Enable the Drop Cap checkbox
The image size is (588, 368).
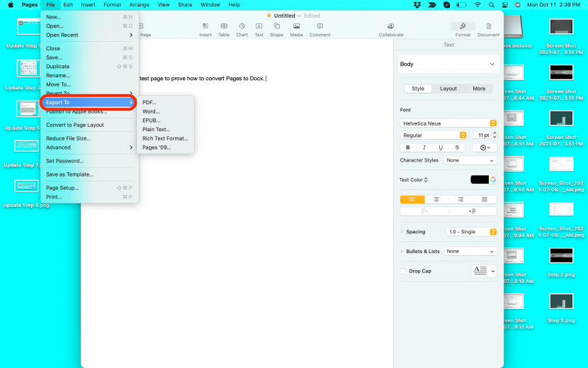point(403,271)
